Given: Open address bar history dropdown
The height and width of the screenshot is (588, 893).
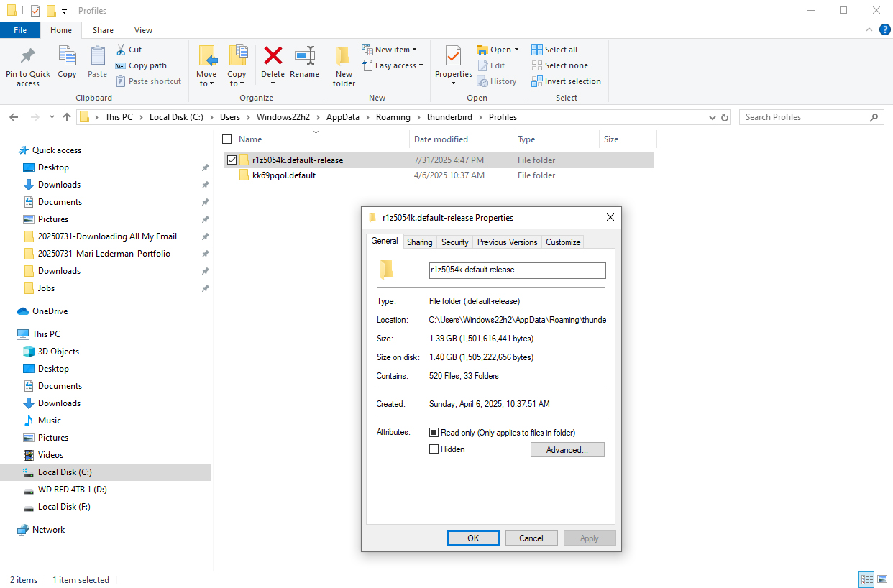Looking at the screenshot, I should (x=712, y=117).
